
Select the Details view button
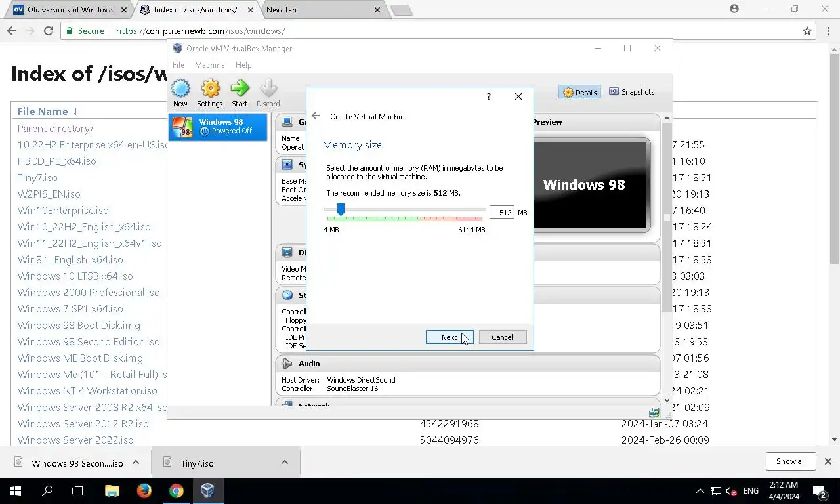[x=580, y=93]
